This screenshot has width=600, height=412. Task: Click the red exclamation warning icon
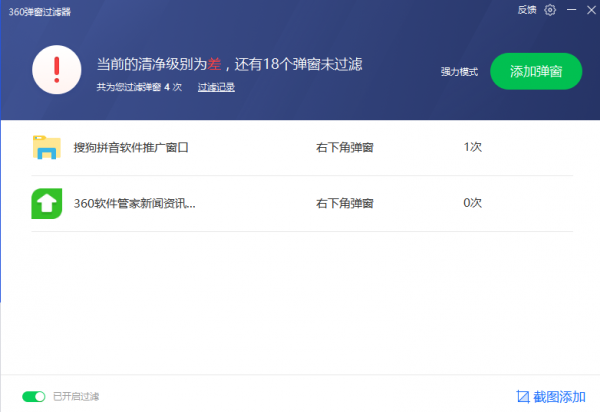pyautogui.click(x=57, y=70)
